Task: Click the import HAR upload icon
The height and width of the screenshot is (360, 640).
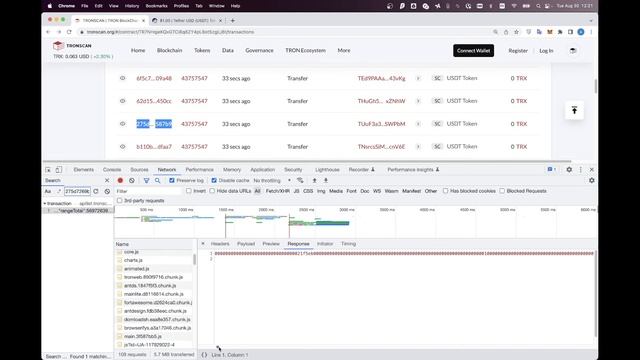Action: 314,180
